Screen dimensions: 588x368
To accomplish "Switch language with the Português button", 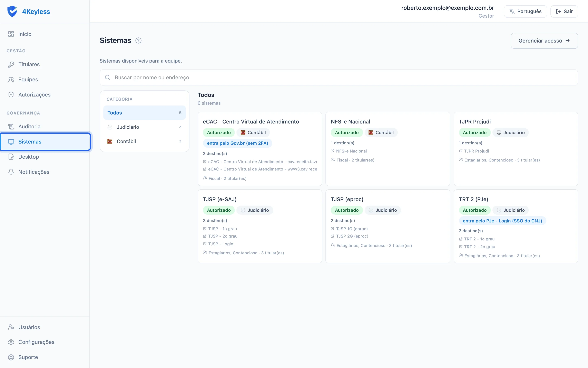I will [525, 11].
